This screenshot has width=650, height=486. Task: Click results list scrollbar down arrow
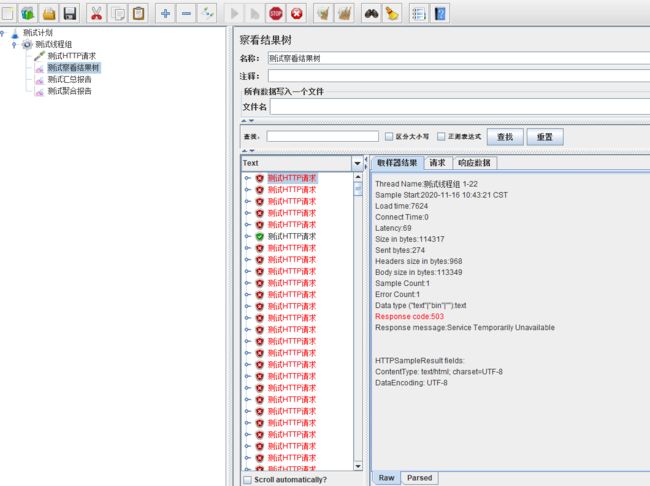coord(358,466)
